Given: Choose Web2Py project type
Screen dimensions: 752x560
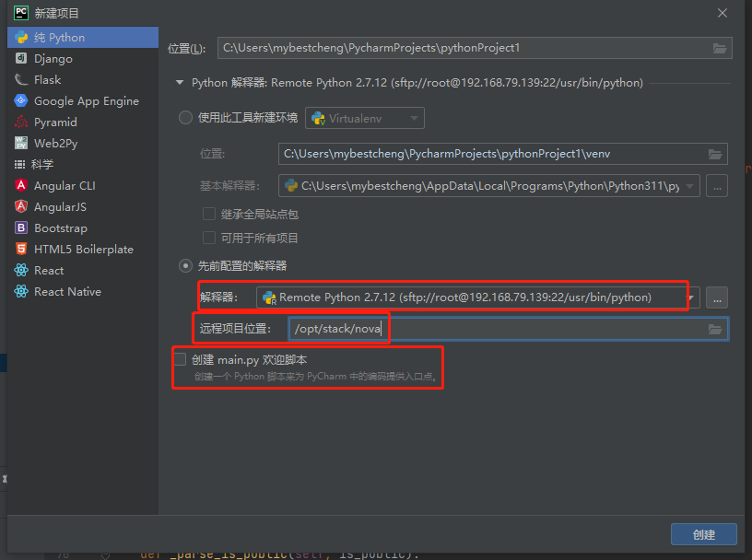Looking at the screenshot, I should click(x=83, y=143).
